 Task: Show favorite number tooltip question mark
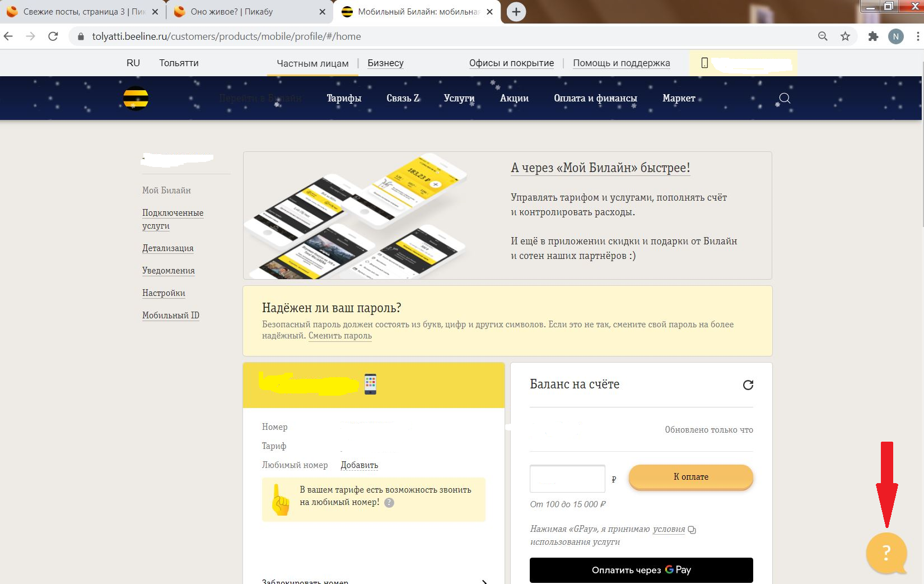pyautogui.click(x=389, y=503)
